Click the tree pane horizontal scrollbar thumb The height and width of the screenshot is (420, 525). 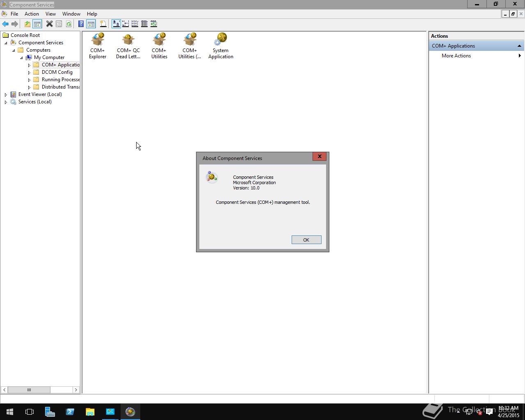pyautogui.click(x=29, y=390)
